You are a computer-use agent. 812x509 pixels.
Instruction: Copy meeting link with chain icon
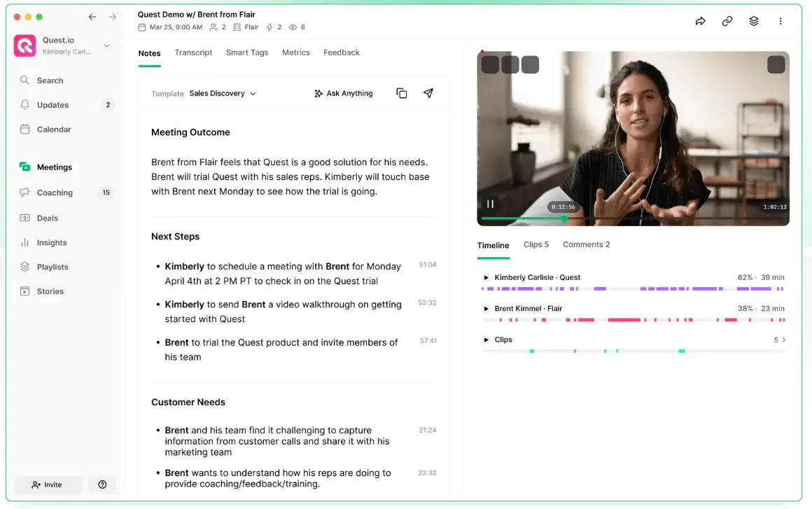tap(727, 21)
